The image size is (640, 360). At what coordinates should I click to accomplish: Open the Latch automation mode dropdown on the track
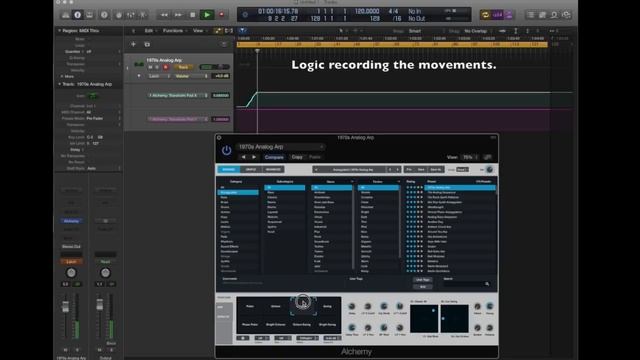pos(158,76)
